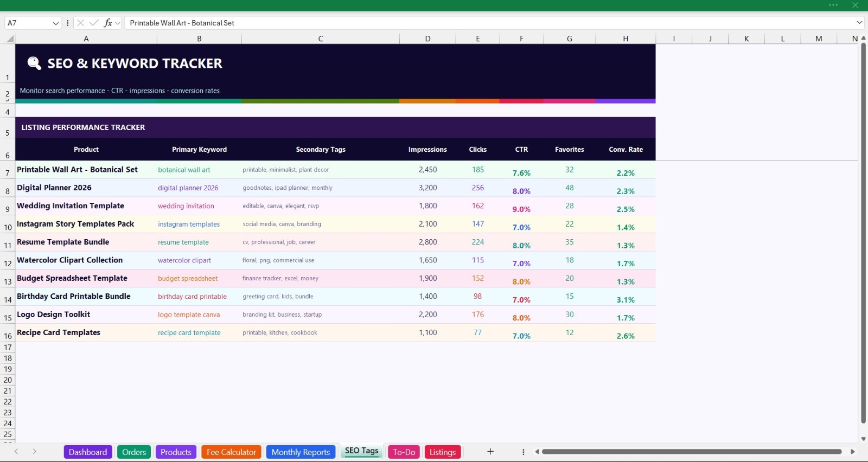Image resolution: width=868 pixels, height=462 pixels.
Task: Click the Primary Keyword heading cell
Action: click(199, 150)
